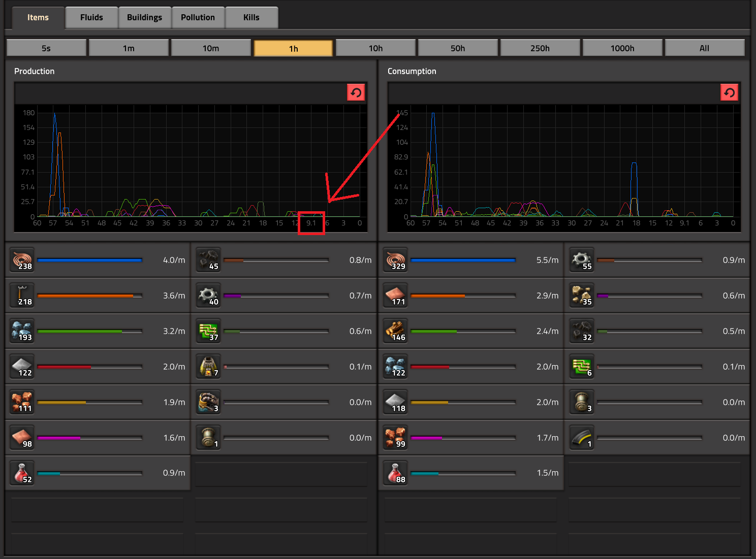The width and height of the screenshot is (756, 559).
Task: Select copper plate icon showing 171
Action: click(x=396, y=295)
